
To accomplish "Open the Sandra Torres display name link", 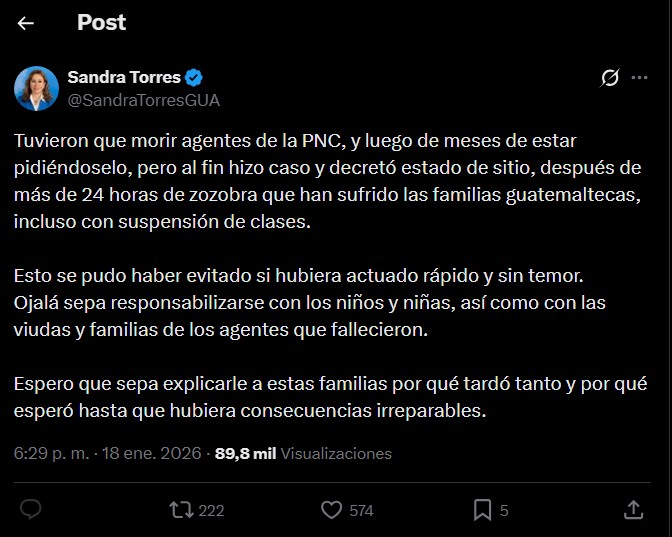I will pos(124,77).
